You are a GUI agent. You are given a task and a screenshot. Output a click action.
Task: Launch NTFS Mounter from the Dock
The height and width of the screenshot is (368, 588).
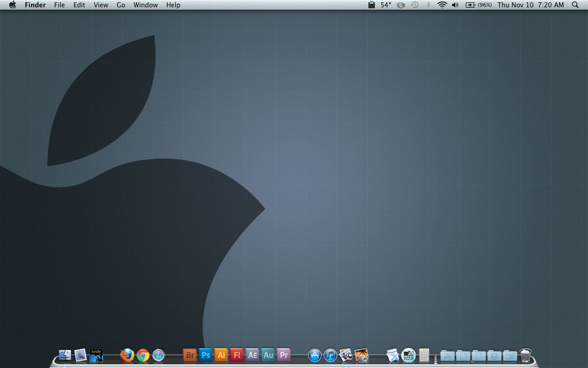tap(408, 355)
